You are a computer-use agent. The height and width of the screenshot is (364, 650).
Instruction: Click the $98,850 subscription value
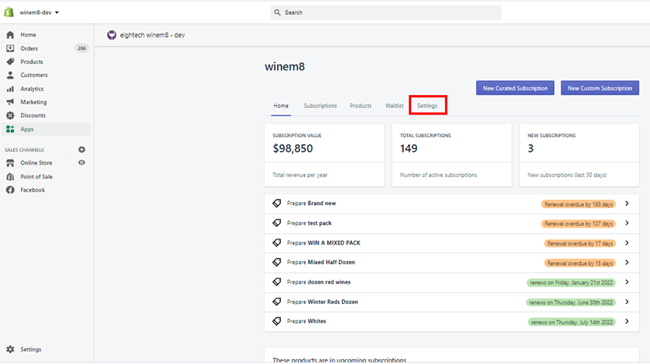click(293, 148)
